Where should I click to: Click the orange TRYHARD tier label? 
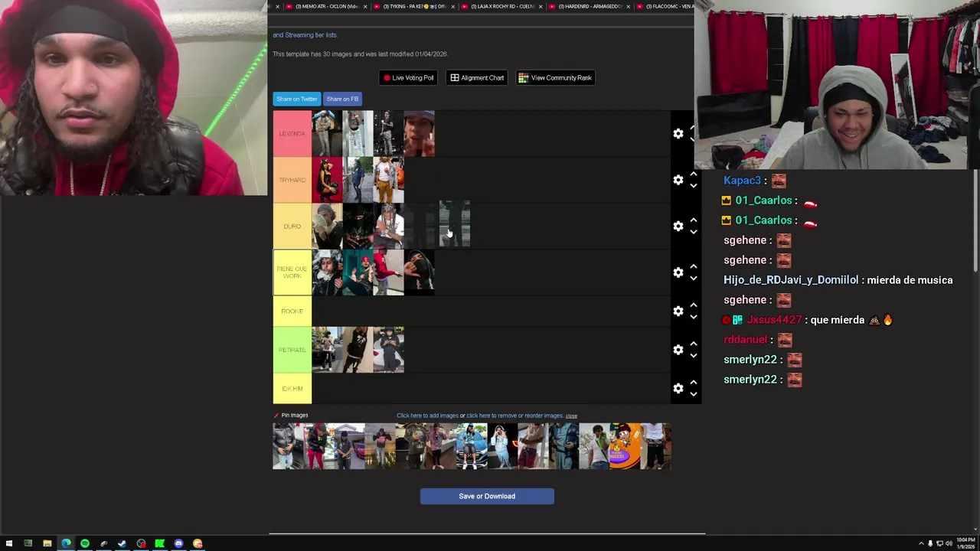click(x=292, y=180)
